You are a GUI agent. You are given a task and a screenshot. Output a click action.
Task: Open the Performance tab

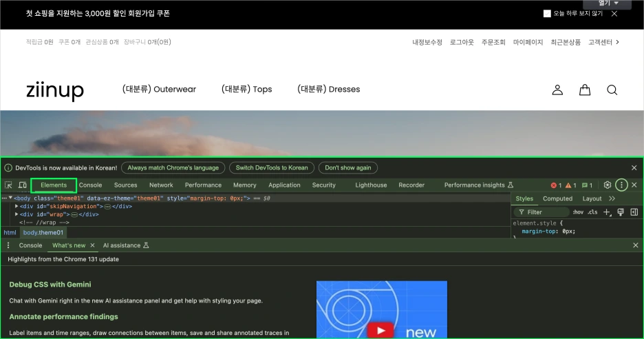tap(203, 185)
